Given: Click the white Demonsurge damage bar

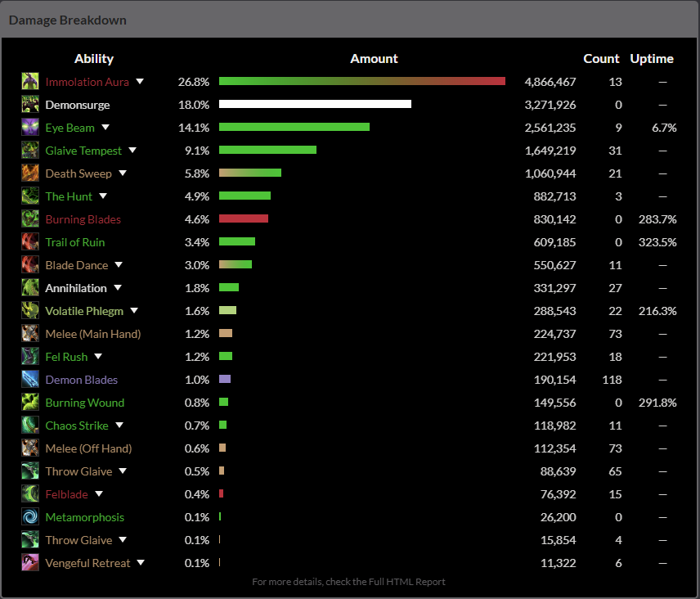Looking at the screenshot, I should click(315, 105).
